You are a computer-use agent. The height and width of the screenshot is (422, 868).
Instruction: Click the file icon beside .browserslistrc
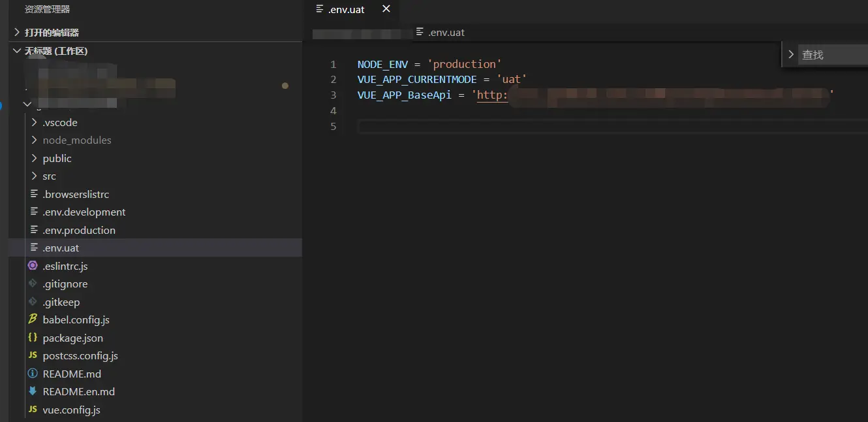pyautogui.click(x=34, y=193)
